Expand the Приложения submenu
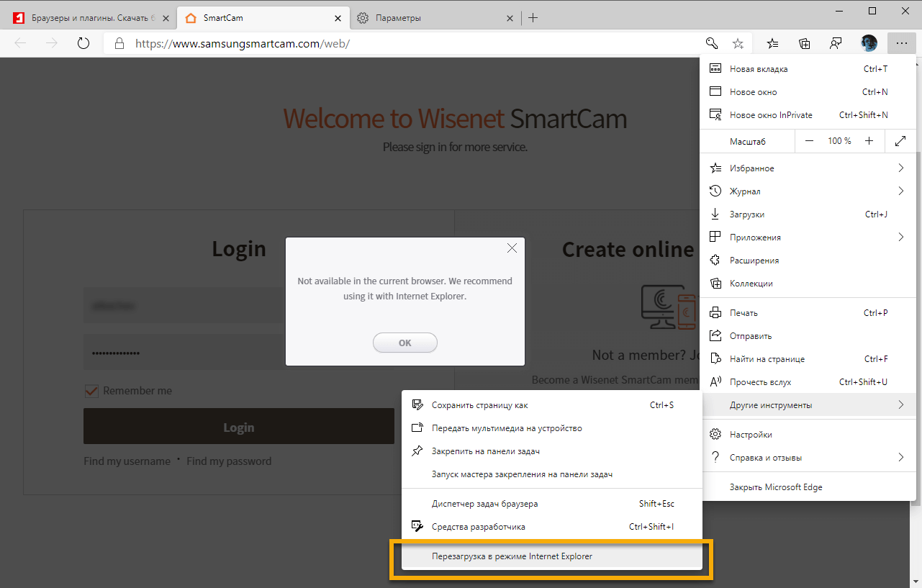Viewport: 922px width, 588px height. [x=807, y=238]
